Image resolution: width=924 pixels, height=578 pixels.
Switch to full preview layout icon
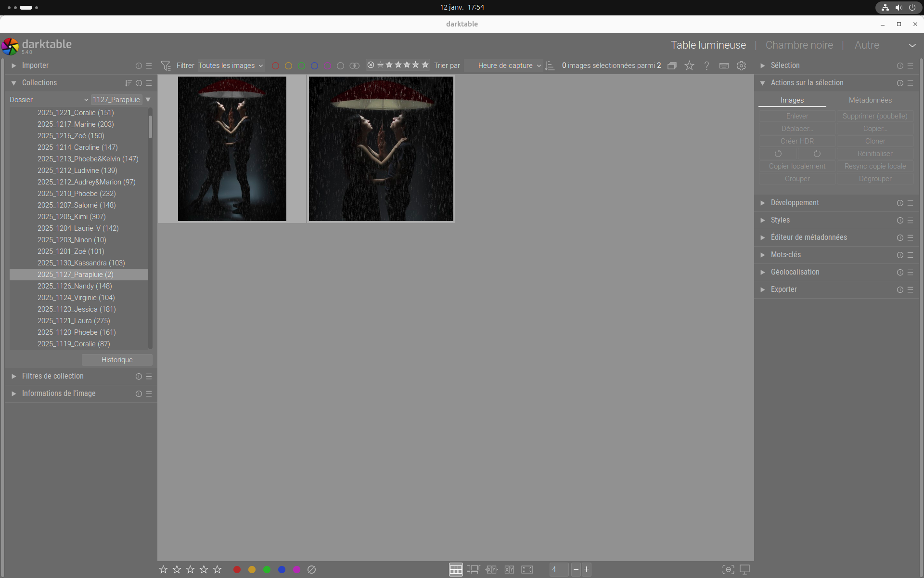527,569
